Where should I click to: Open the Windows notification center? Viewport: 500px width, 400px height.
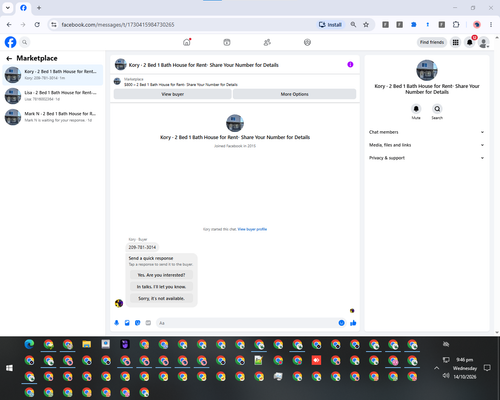(487, 368)
